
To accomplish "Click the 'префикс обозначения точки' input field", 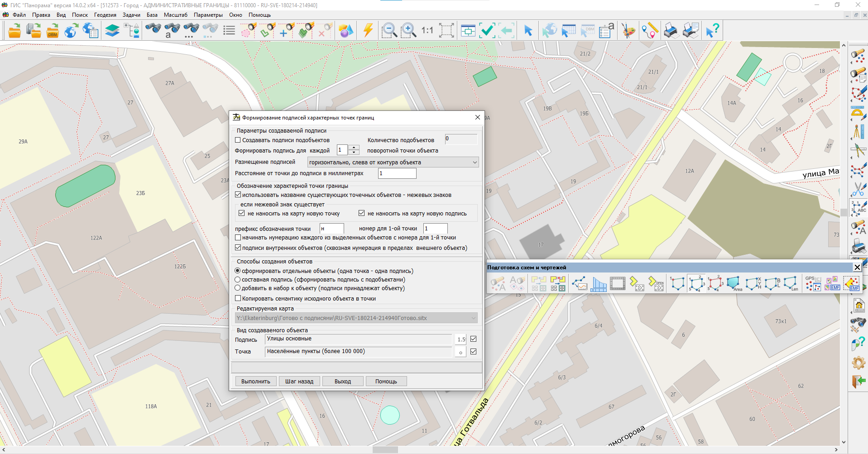I will click(x=332, y=229).
